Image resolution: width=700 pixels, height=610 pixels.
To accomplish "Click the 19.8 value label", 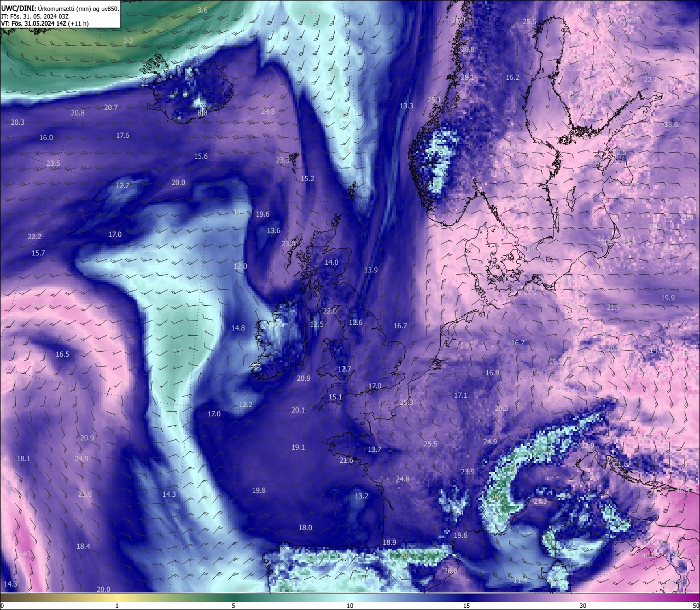I will tap(259, 490).
